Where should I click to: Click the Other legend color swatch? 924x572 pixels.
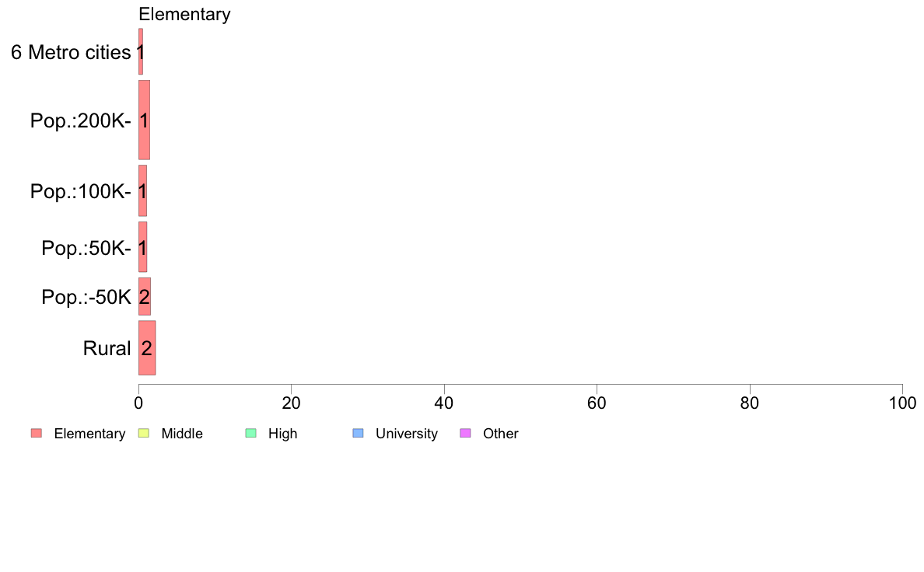pyautogui.click(x=465, y=434)
